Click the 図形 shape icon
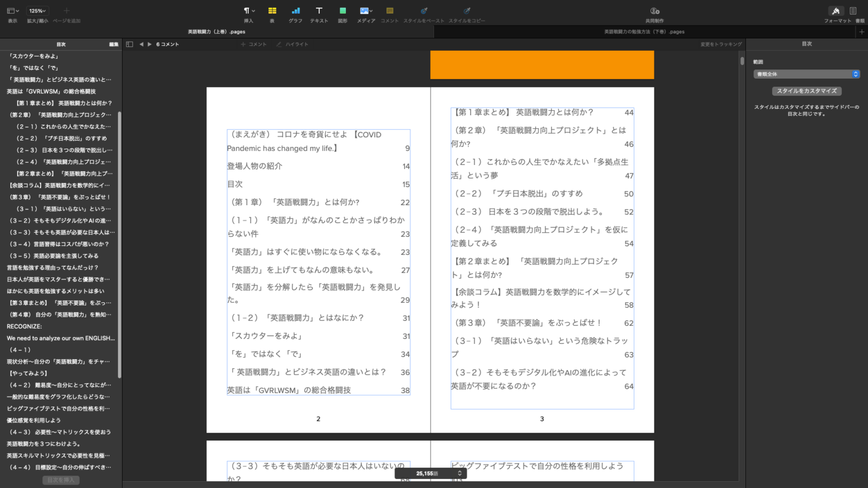868x488 pixels. [x=342, y=11]
